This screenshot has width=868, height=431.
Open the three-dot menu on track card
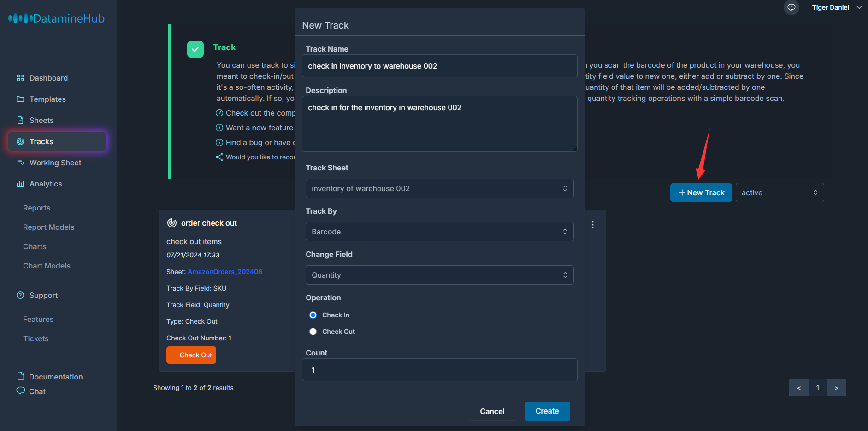click(x=593, y=225)
